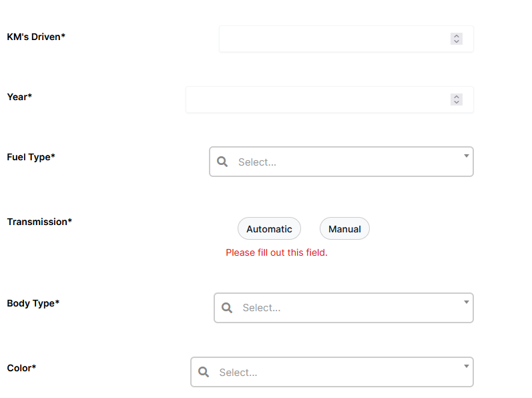Click the Year field spinner arrows
Viewport: 532px width, 398px height.
[x=457, y=99]
